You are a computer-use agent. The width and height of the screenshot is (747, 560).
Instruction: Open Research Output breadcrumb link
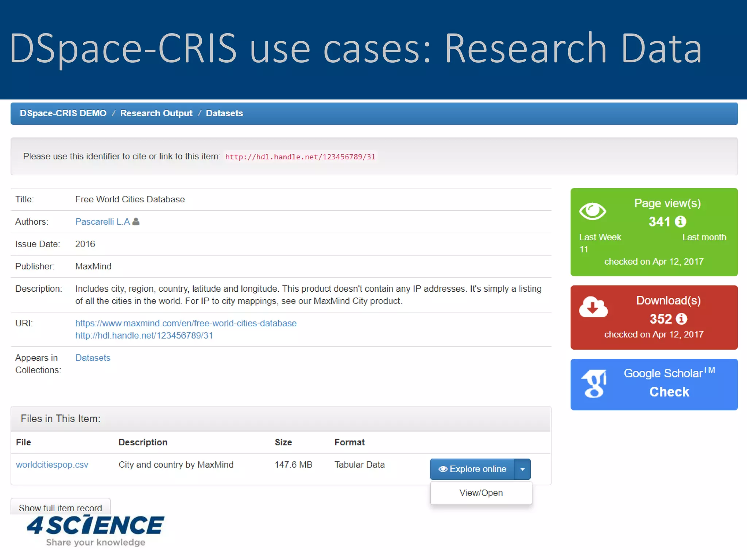pos(156,113)
